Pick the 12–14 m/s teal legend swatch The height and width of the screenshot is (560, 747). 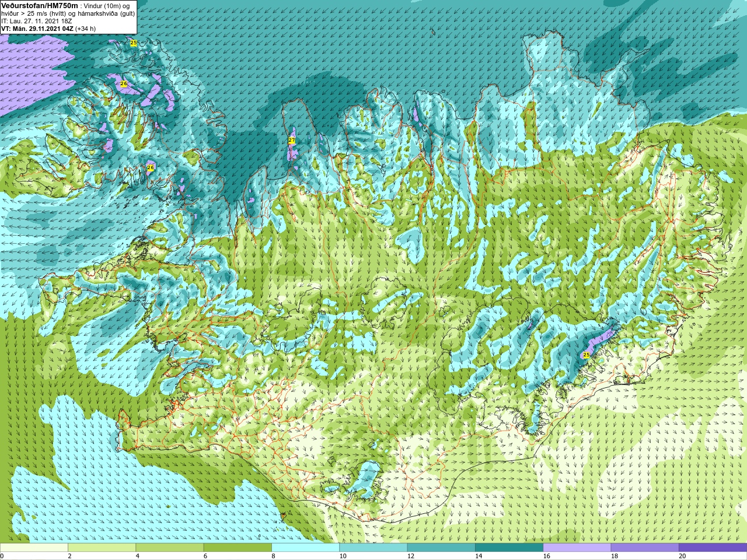[441, 548]
